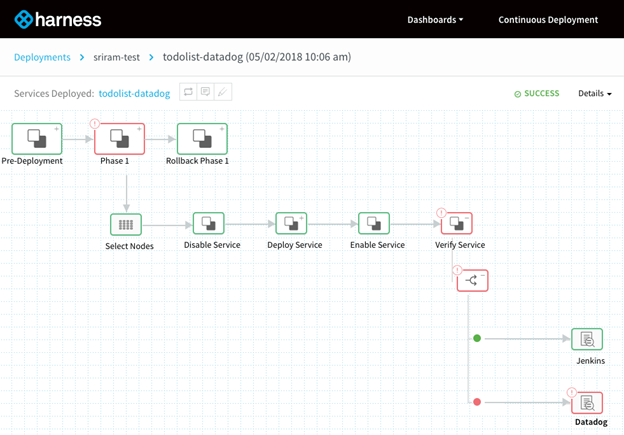Select the Datadog verification node
624x435 pixels.
[x=587, y=403]
